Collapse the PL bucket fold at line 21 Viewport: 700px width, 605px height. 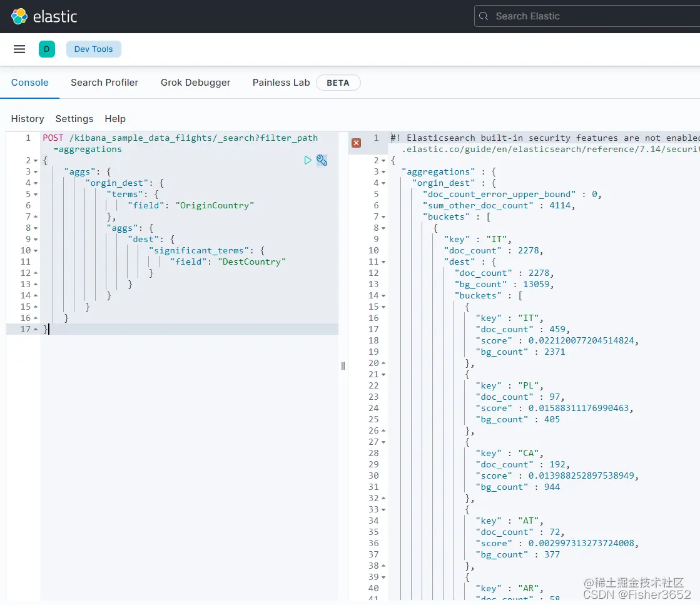[383, 374]
